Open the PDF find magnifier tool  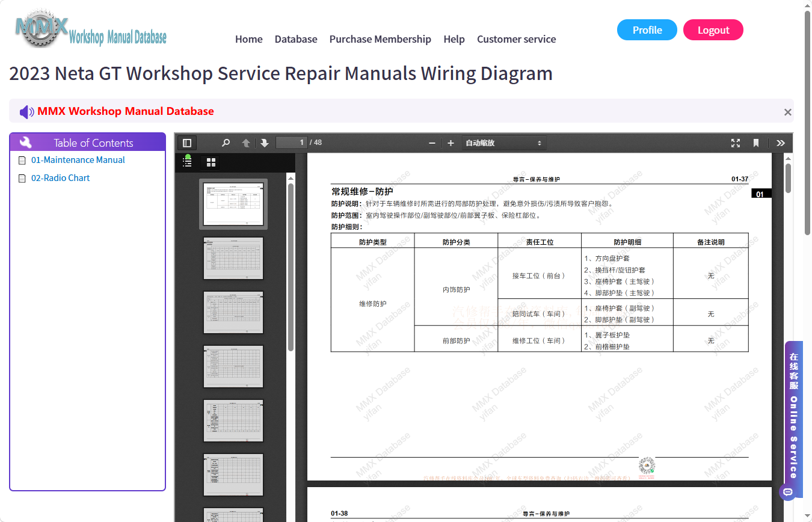pos(226,143)
